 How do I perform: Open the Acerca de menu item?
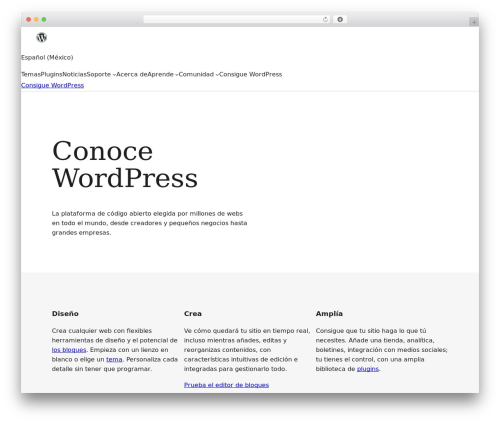coord(132,74)
